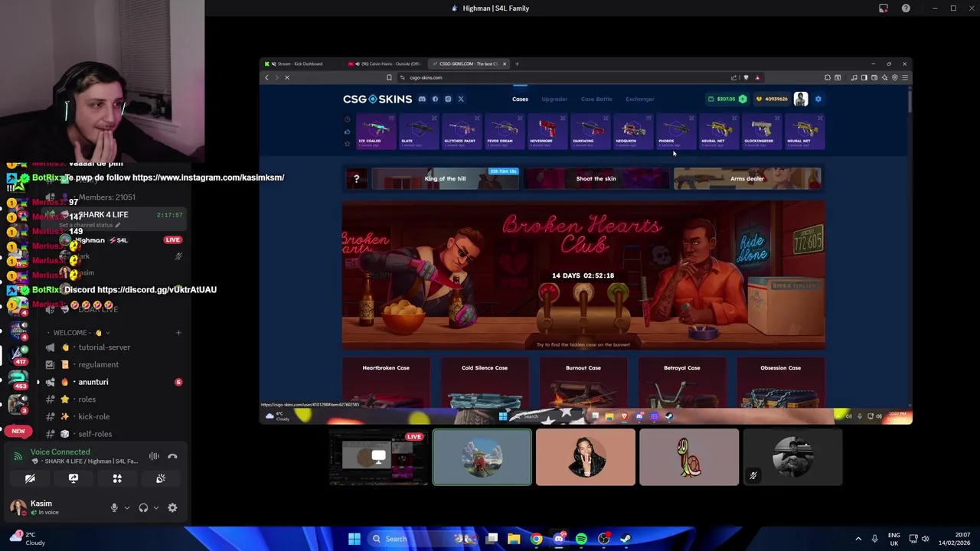Screen dimensions: 980x551
Task: Expand headphone output options arrow
Action: [156, 507]
